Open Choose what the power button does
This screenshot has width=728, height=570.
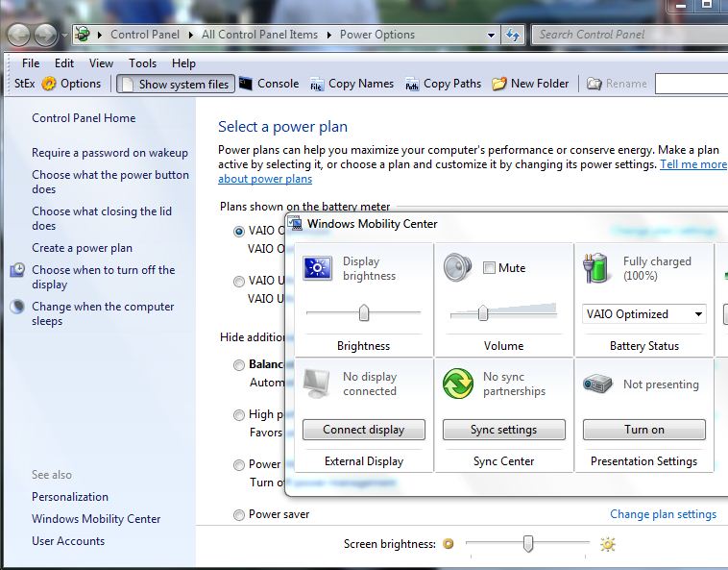tap(110, 182)
